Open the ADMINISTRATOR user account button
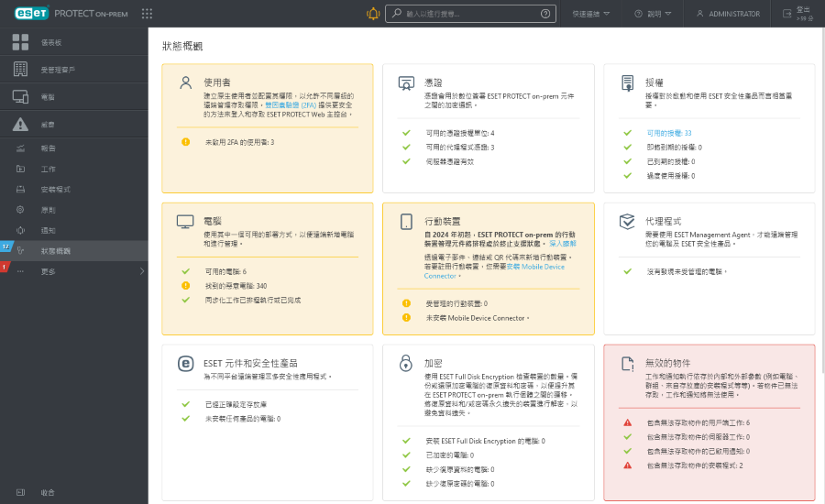Viewport: 825px width, 504px height. pos(727,14)
